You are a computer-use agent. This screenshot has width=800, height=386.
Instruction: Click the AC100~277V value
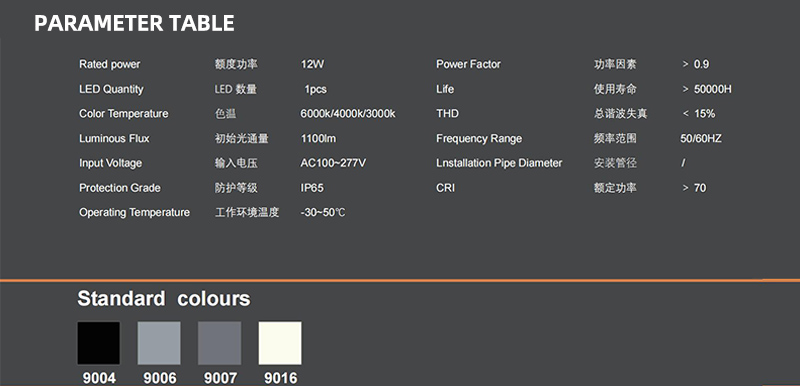point(333,163)
